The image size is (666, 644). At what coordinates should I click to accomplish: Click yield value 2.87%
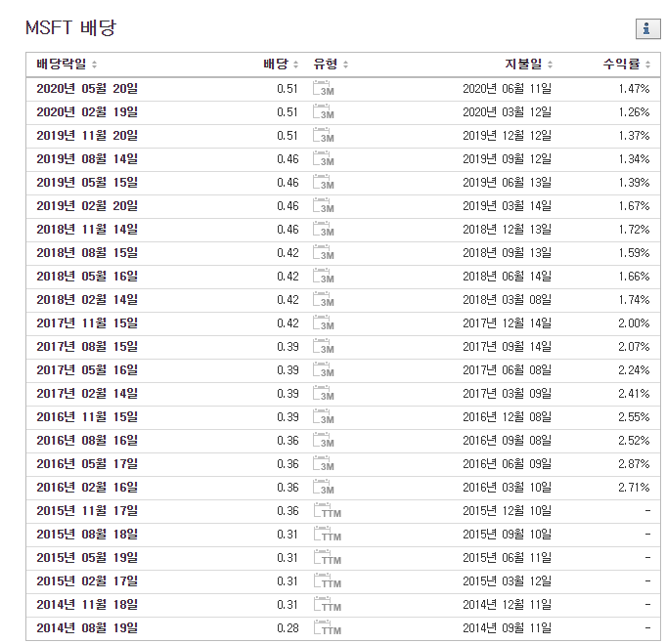634,463
